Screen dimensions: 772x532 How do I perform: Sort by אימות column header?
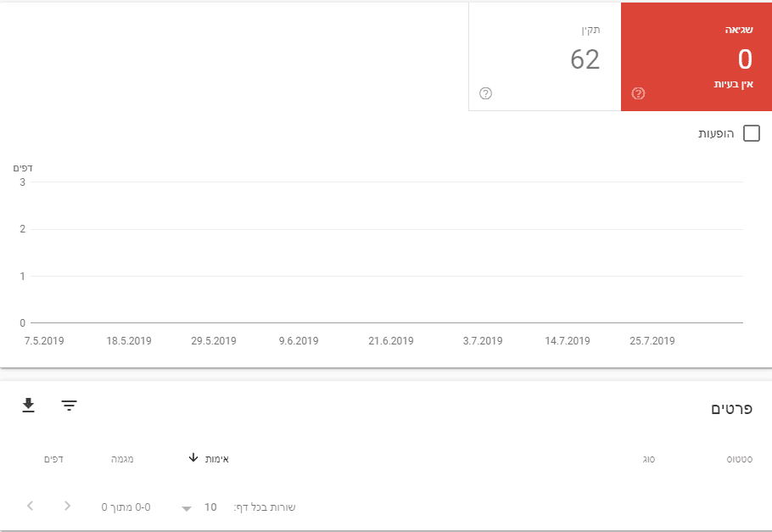216,459
